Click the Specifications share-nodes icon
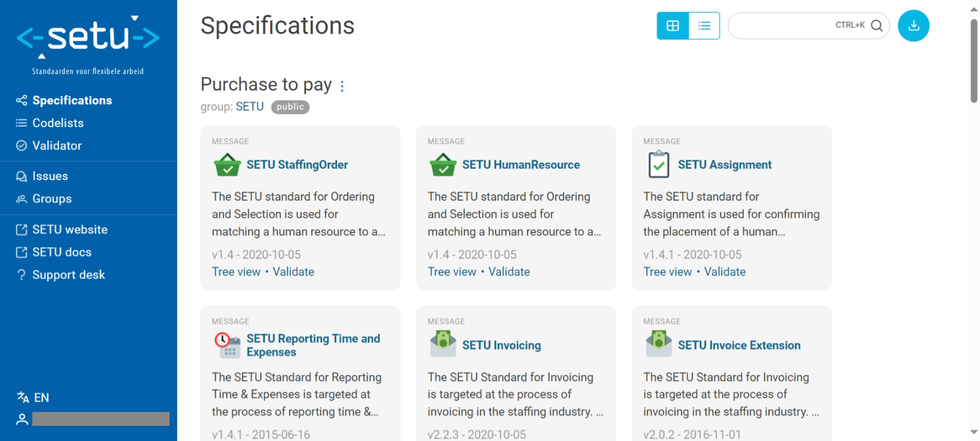The image size is (980, 441). (x=21, y=100)
